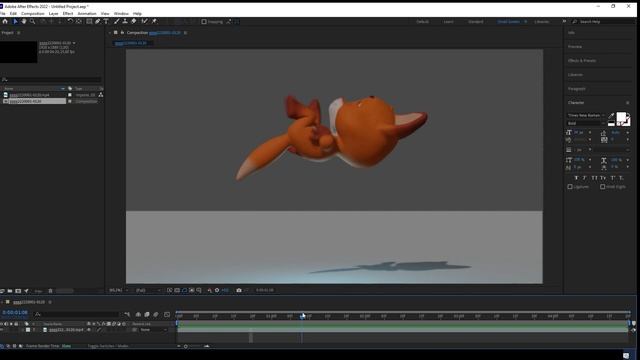The image size is (640, 360).
Task: Expand workspace overflow chevron
Action: (564, 22)
